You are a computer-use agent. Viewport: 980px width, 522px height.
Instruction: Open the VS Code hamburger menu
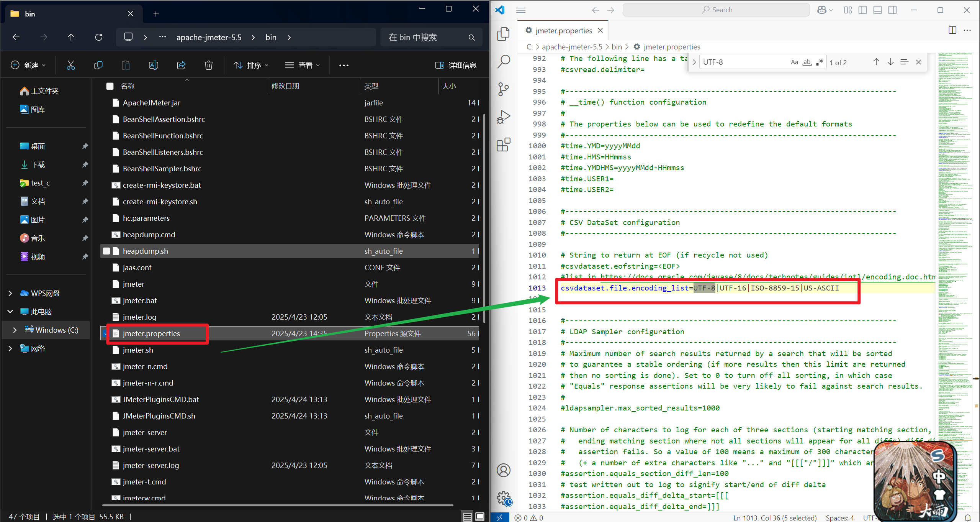tap(520, 10)
